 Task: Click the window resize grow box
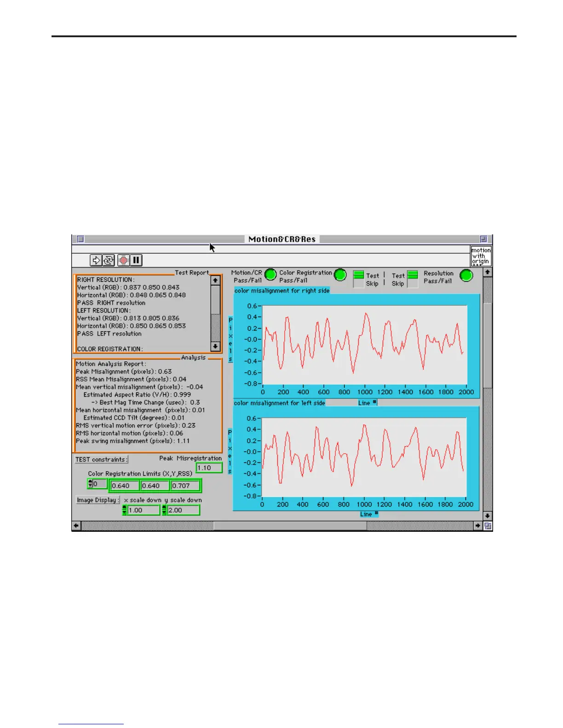click(x=488, y=526)
